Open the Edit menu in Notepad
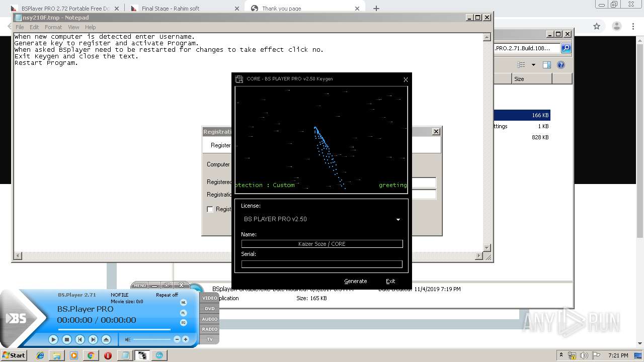This screenshot has height=362, width=644. click(34, 27)
